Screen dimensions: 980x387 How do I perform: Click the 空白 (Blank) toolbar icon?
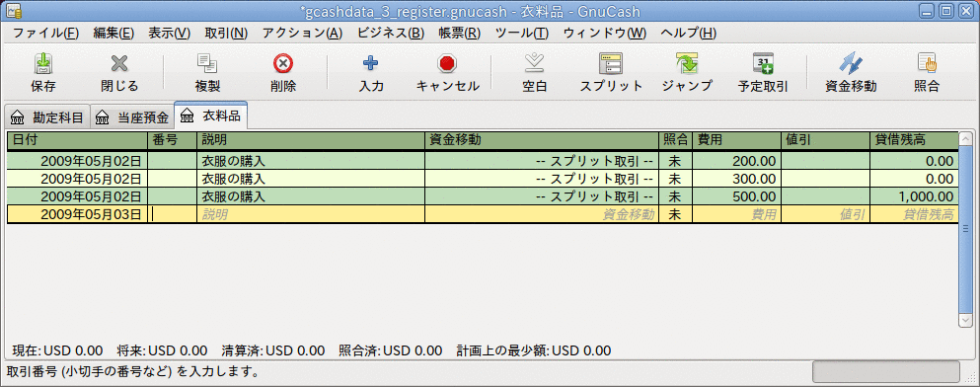[x=534, y=63]
